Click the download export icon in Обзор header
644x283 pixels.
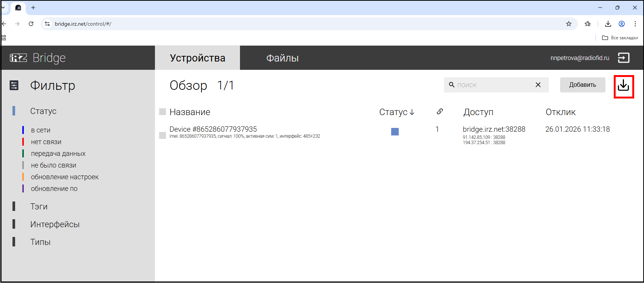[623, 86]
